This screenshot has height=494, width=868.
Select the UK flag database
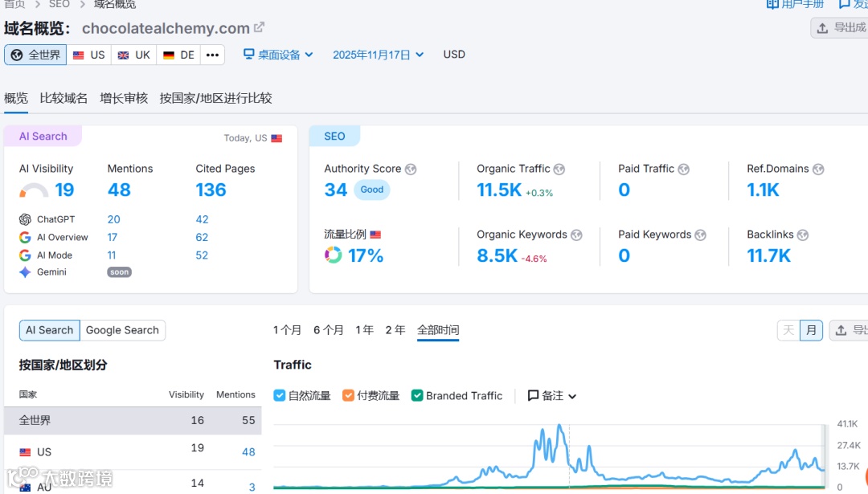(x=134, y=55)
